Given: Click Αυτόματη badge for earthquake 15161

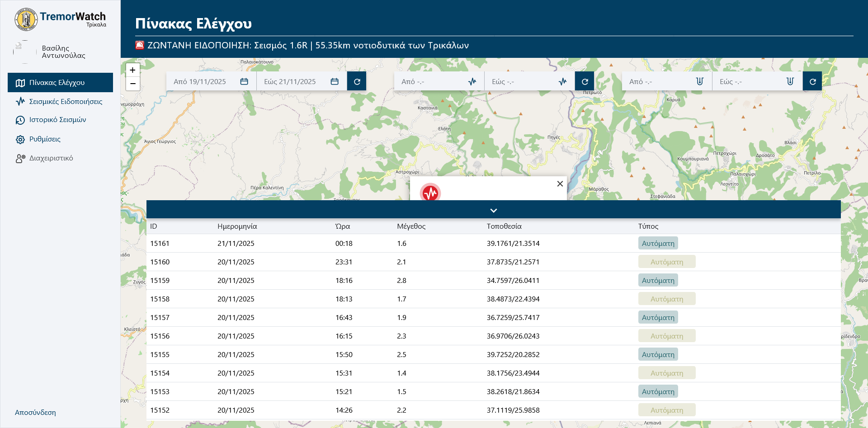Looking at the screenshot, I should coord(658,243).
